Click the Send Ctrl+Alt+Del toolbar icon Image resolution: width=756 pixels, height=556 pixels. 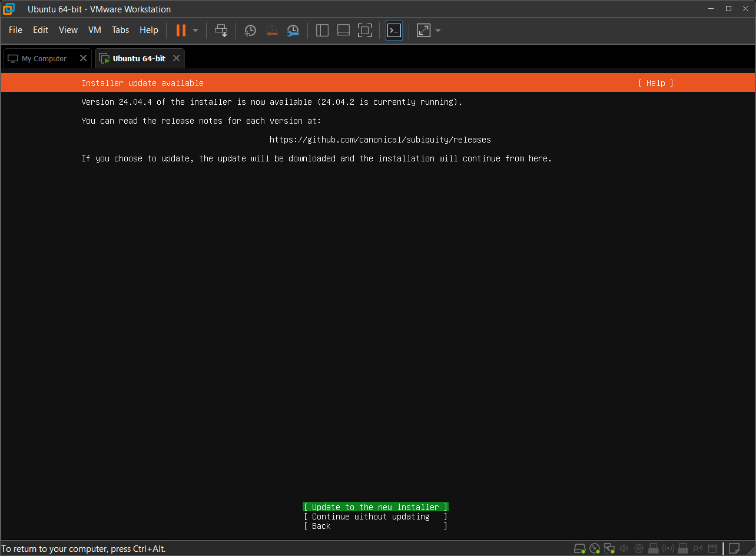(221, 31)
